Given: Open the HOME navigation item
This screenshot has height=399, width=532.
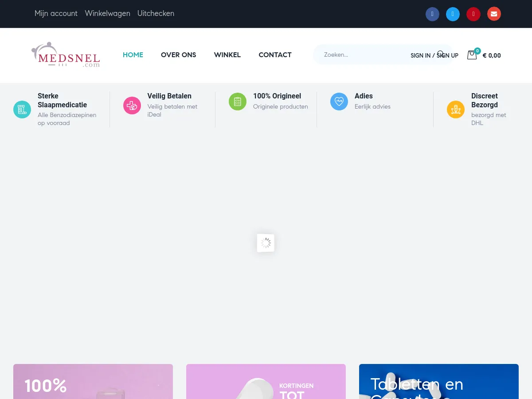Looking at the screenshot, I should coord(133,55).
